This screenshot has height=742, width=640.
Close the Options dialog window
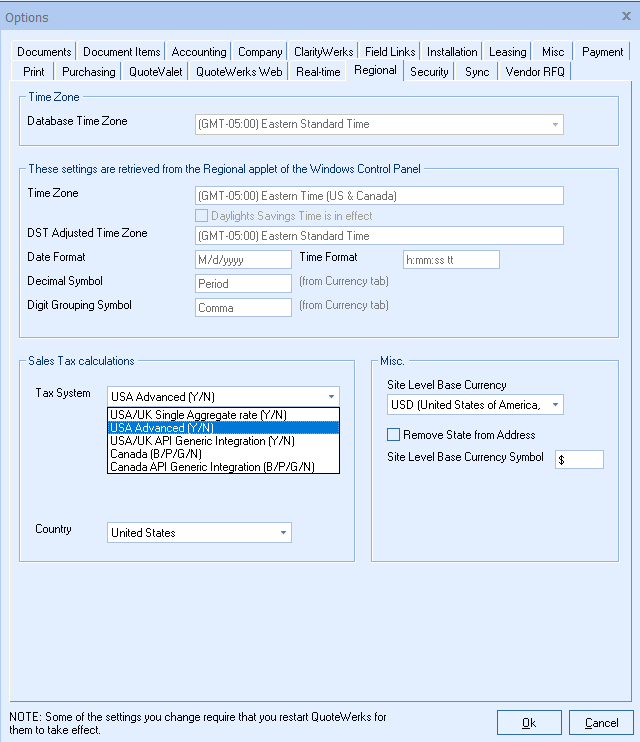point(626,16)
